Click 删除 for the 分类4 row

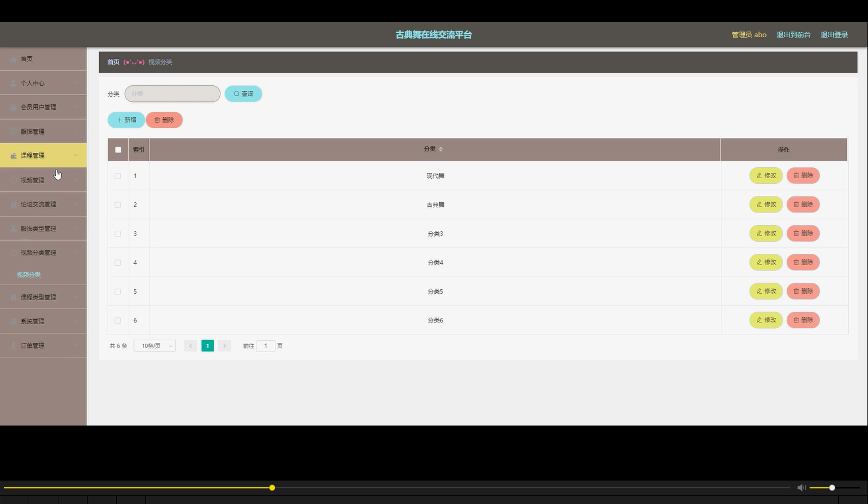pos(803,262)
